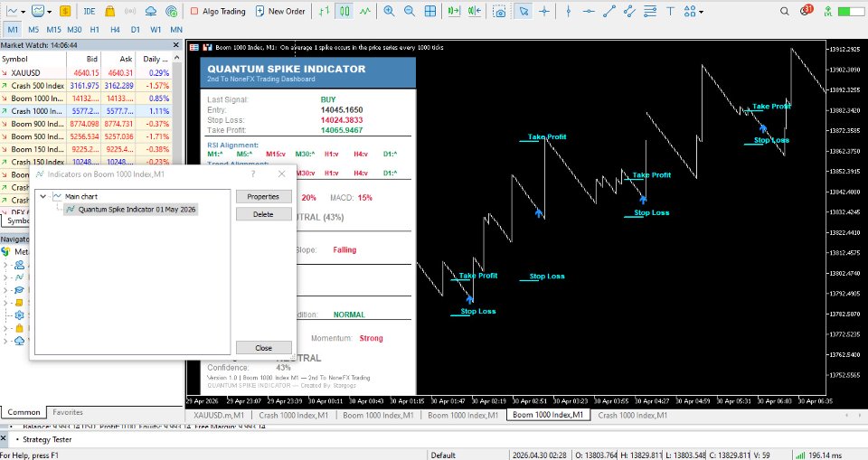Click the green radar add-signal icon

[x=172, y=11]
